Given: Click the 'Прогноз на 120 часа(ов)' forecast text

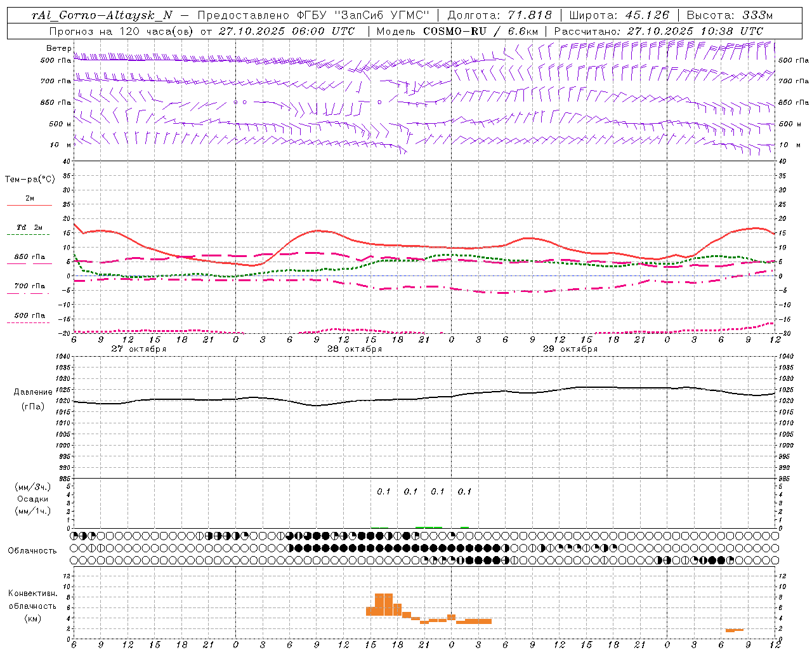Looking at the screenshot, I should (x=122, y=31).
